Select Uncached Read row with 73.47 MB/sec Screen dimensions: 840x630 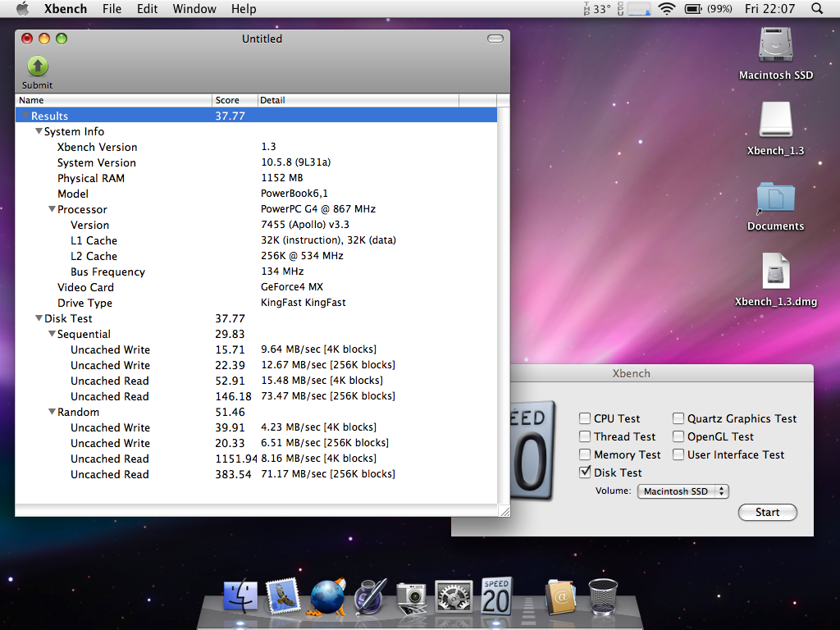[256, 396]
